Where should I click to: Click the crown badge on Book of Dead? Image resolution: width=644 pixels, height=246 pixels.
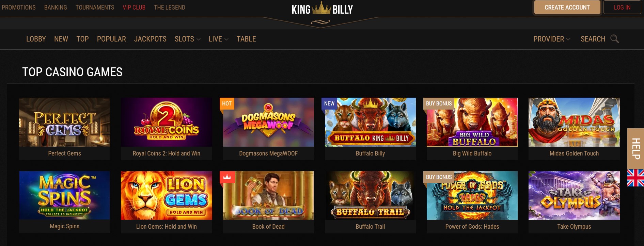(227, 177)
